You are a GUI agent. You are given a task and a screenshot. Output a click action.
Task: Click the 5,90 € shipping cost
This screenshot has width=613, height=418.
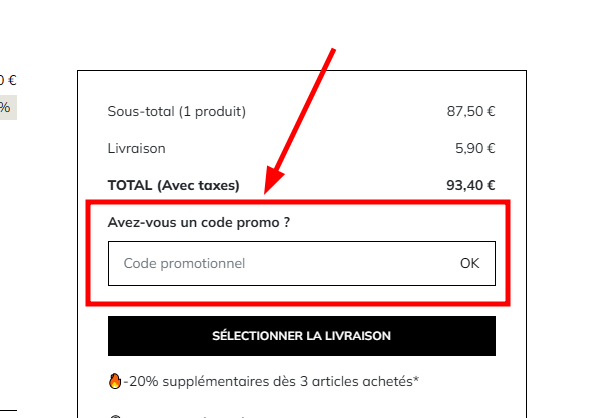pos(475,148)
